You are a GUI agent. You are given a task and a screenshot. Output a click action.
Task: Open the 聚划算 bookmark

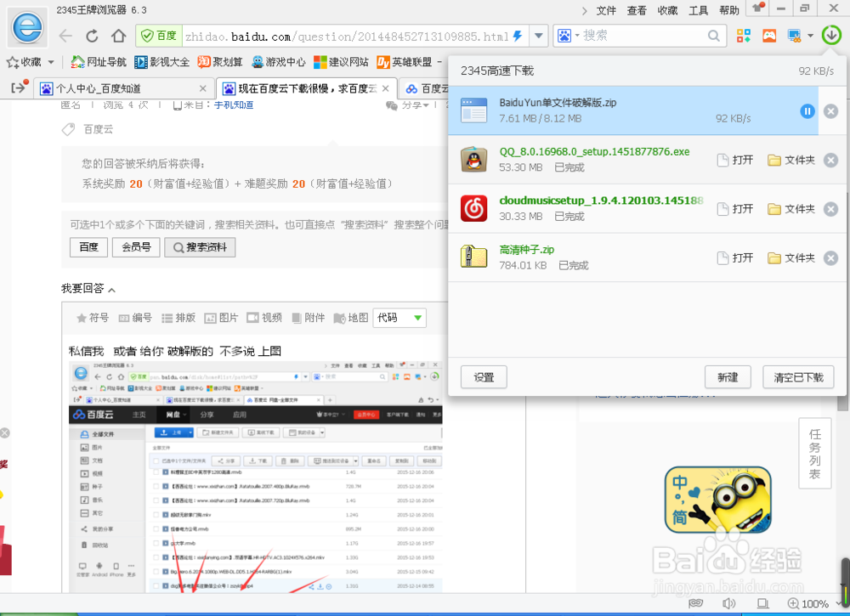click(x=220, y=62)
